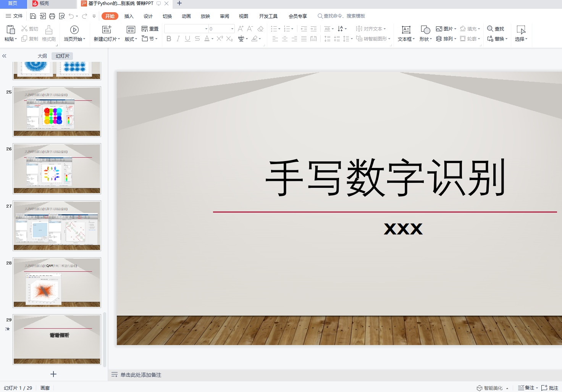Toggle Strikethrough formatting

pos(197,39)
